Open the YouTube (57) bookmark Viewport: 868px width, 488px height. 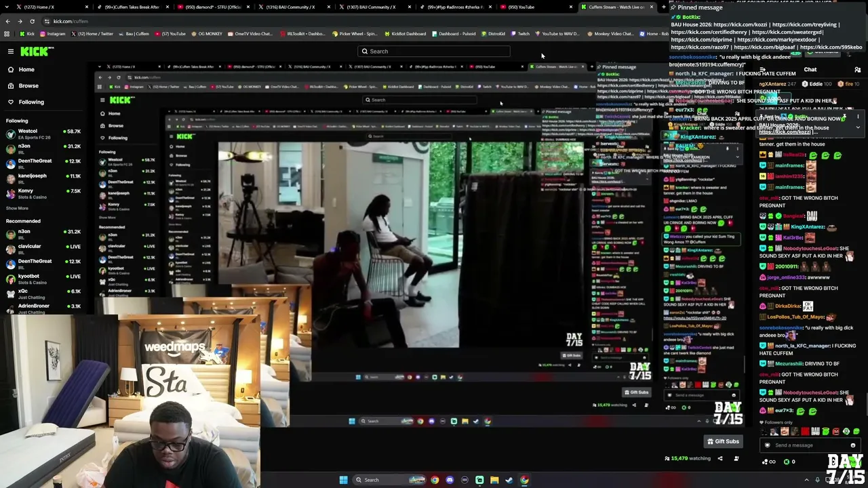pos(170,34)
